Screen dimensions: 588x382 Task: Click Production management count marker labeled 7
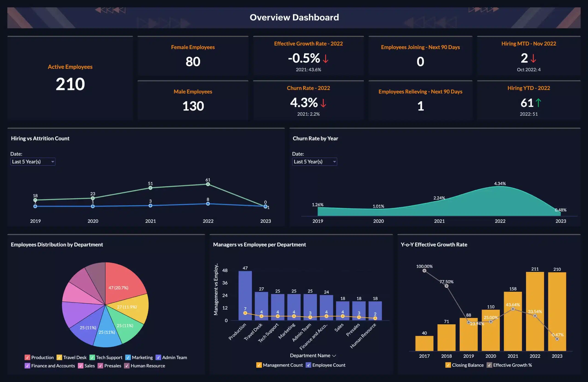tap(245, 313)
